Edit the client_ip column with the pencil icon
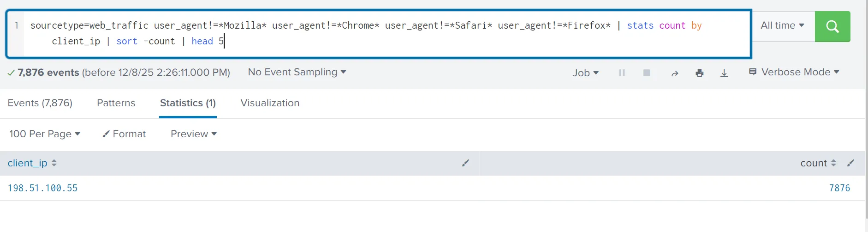Image resolution: width=868 pixels, height=232 pixels. pos(465,163)
